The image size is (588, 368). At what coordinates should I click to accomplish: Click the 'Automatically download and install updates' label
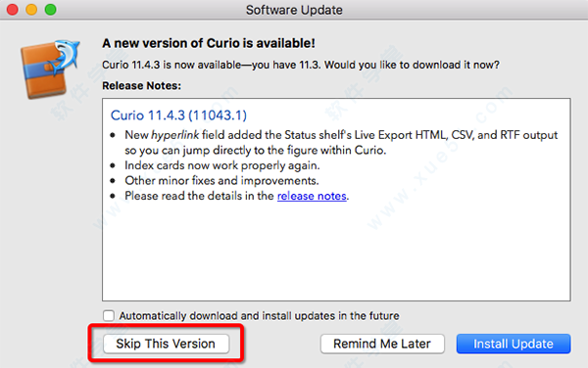click(259, 315)
